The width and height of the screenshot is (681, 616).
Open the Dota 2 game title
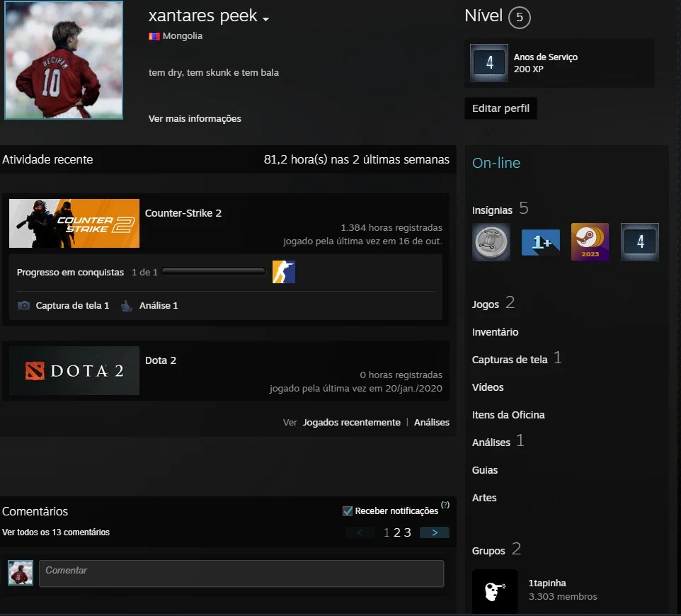click(161, 360)
